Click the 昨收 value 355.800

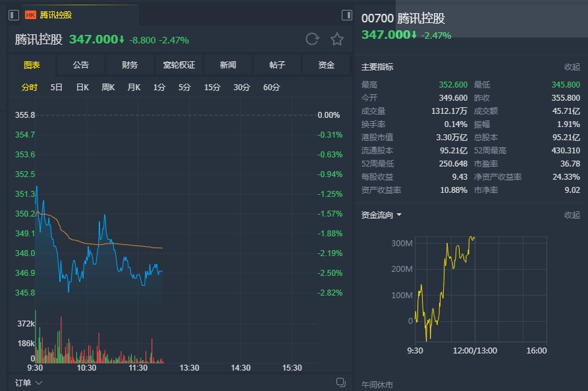click(x=566, y=98)
